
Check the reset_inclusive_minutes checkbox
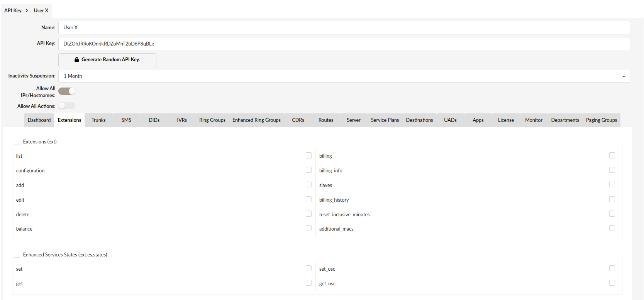612,214
